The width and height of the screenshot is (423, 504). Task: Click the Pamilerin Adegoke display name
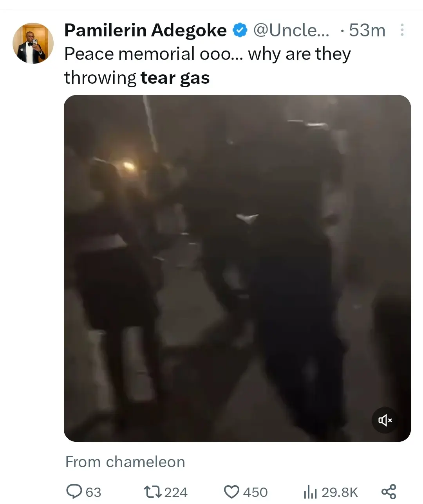click(145, 30)
